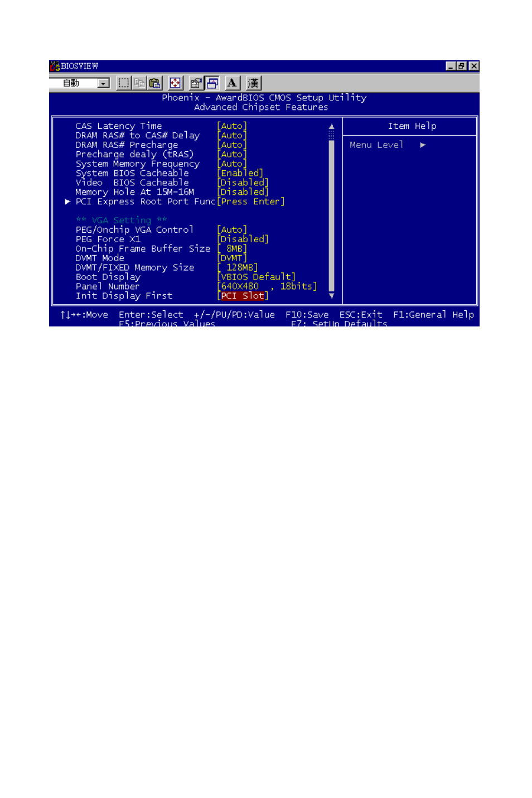Select the CAS Latency Time option
Screen dimensions: 532x798
119,126
